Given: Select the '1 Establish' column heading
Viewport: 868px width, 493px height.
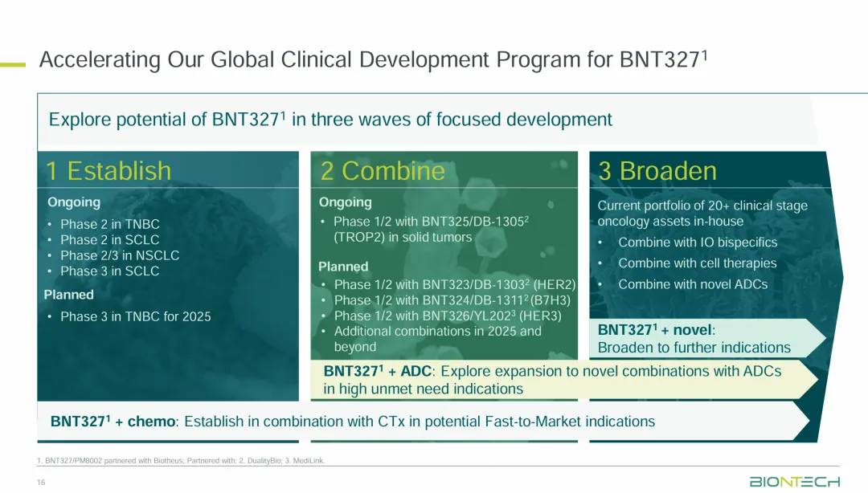Looking at the screenshot, I should 108,171.
